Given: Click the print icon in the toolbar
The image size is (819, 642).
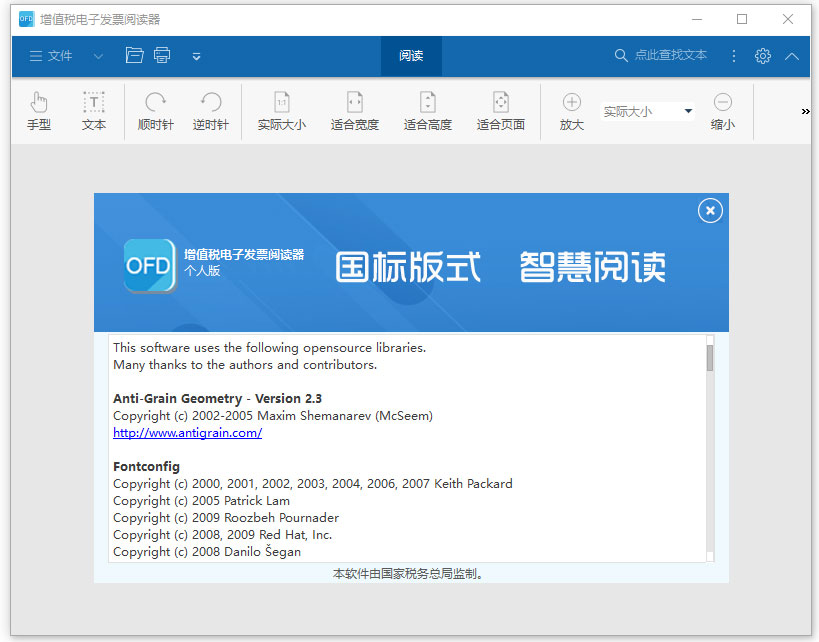Looking at the screenshot, I should [x=162, y=55].
